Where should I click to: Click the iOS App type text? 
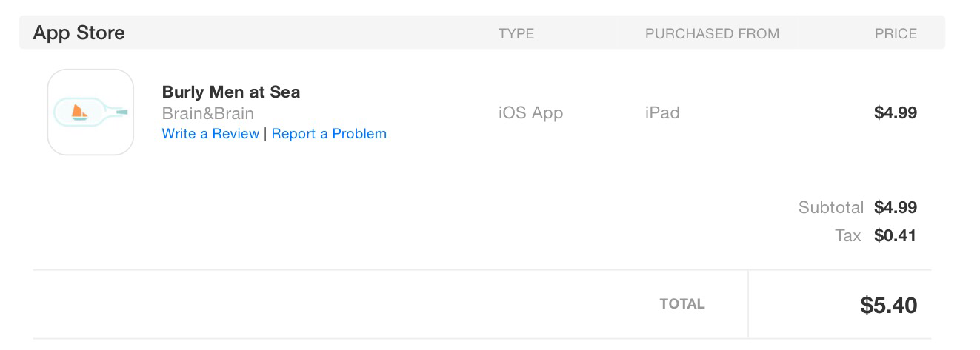point(530,113)
